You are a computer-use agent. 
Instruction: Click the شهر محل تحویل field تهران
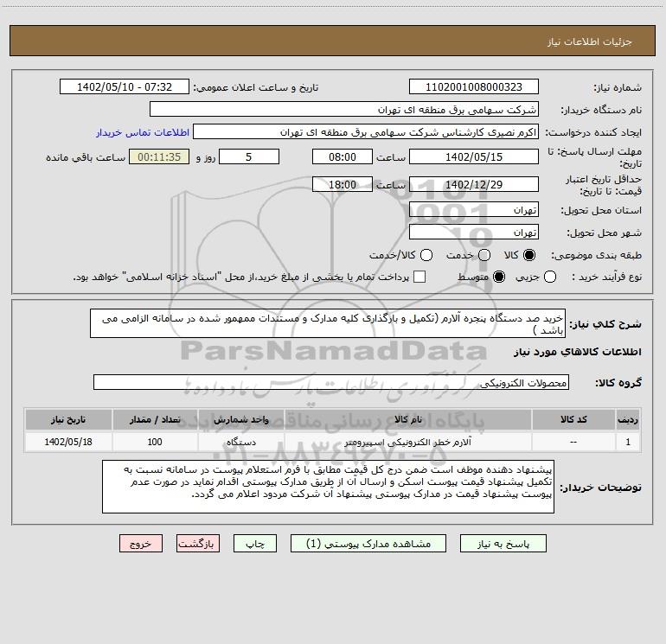coord(474,233)
